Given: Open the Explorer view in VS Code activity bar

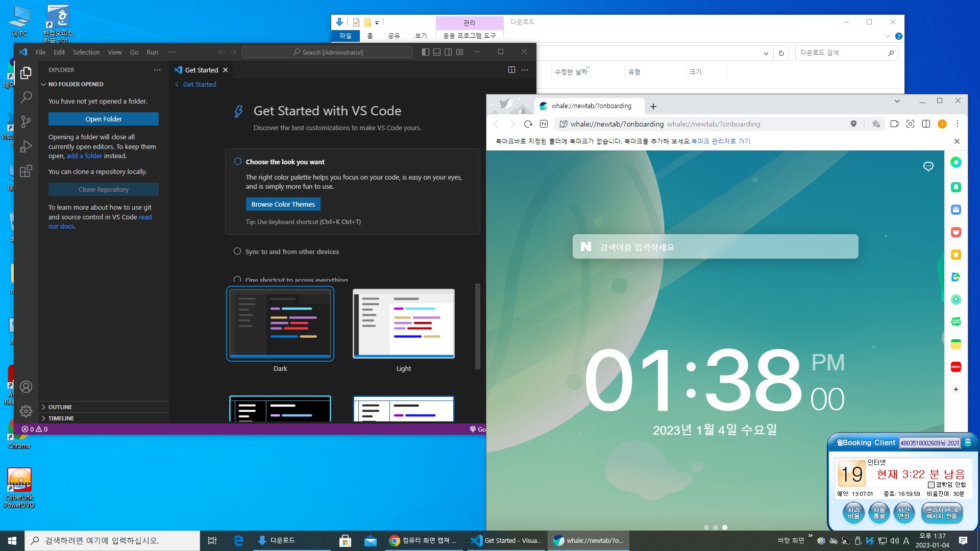Looking at the screenshot, I should (x=26, y=73).
